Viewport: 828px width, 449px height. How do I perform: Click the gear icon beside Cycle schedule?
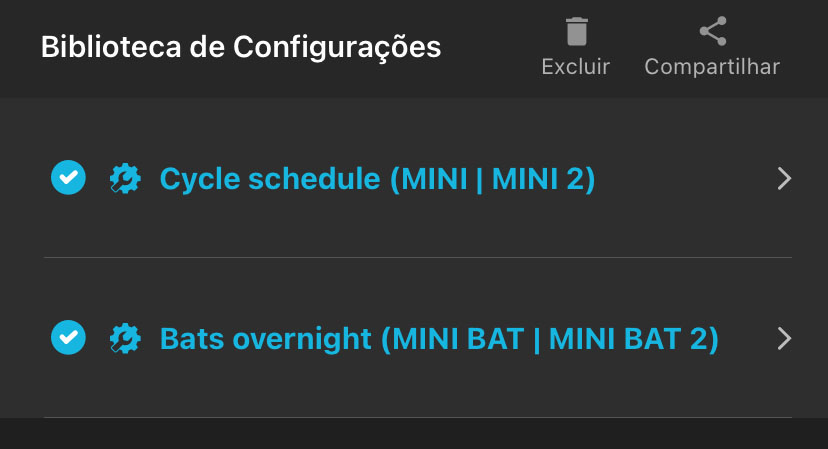125,179
